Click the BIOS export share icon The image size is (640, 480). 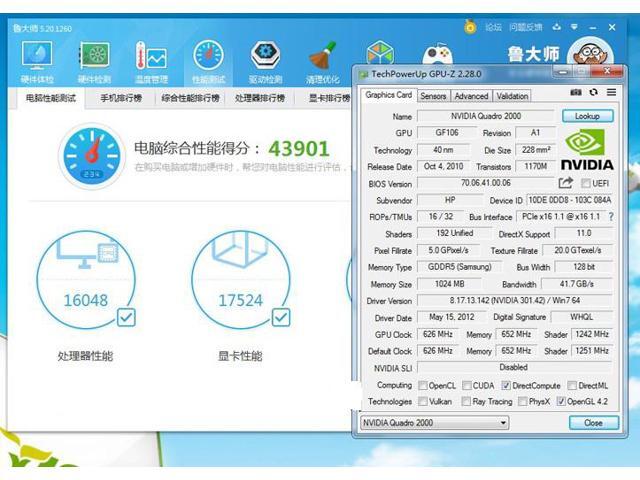click(x=566, y=183)
